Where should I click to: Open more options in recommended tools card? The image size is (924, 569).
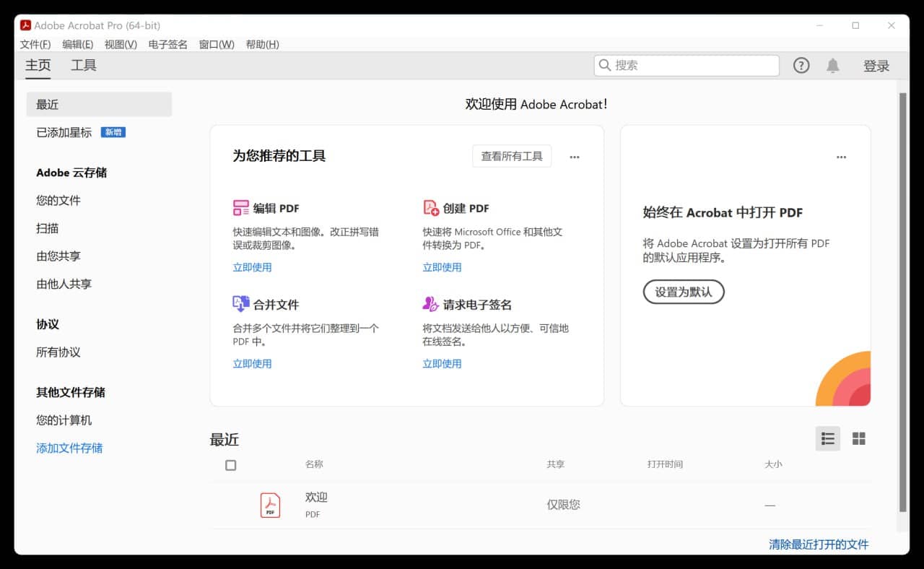(575, 157)
